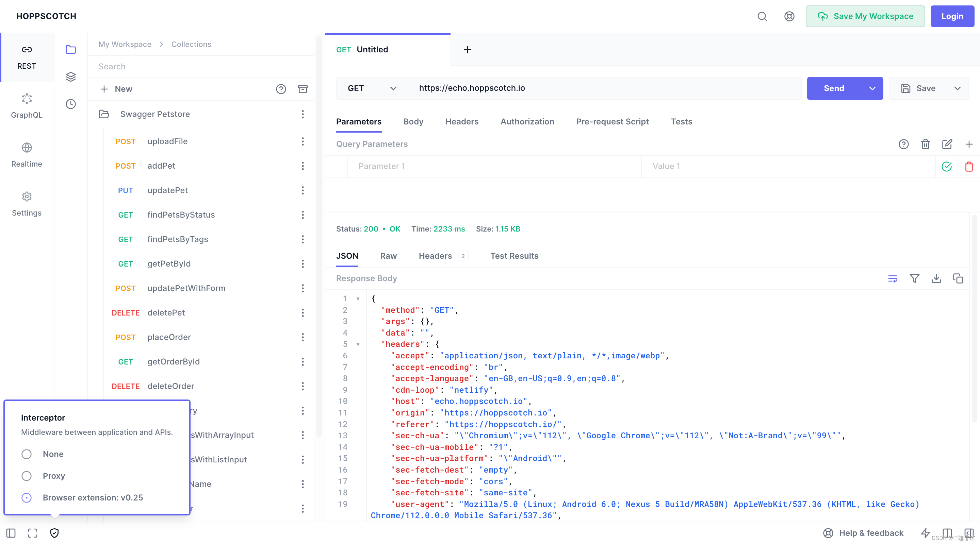Viewport: 980px width, 544px height.
Task: Copy response body to clipboard
Action: 958,279
